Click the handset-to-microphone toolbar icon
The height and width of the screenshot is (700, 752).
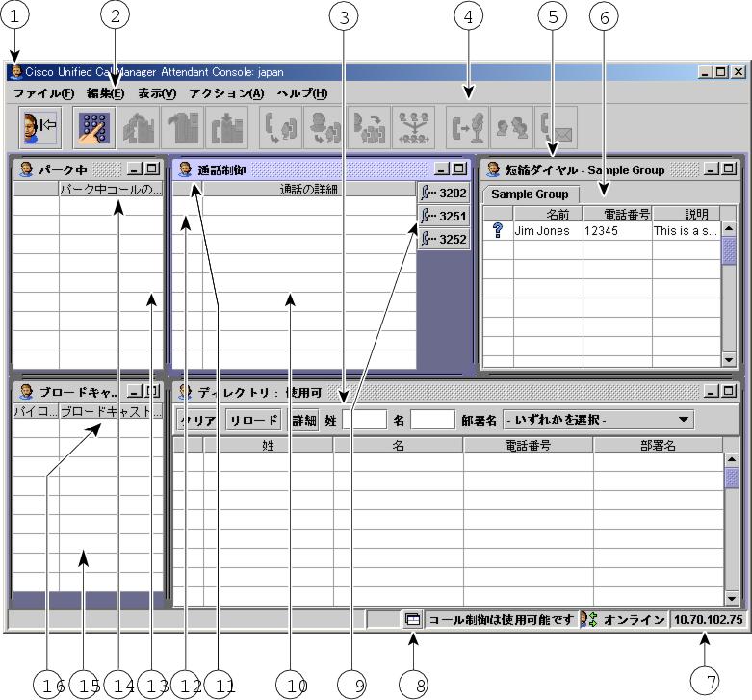(467, 127)
